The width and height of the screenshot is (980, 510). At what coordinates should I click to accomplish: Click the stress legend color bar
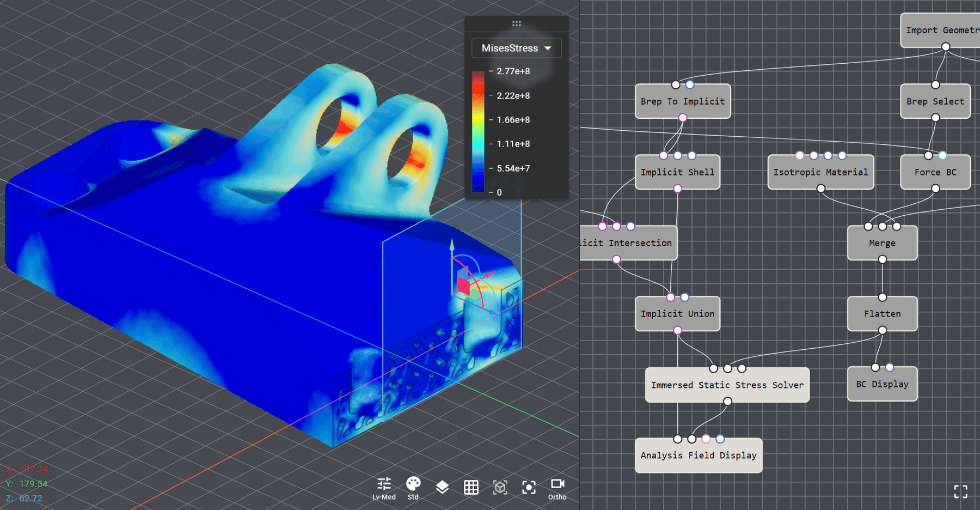pyautogui.click(x=478, y=131)
